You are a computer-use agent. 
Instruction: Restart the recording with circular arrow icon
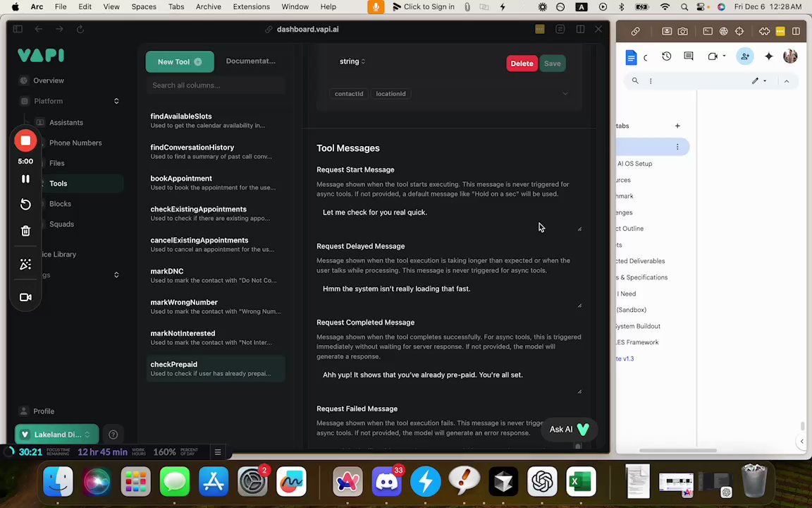click(25, 204)
